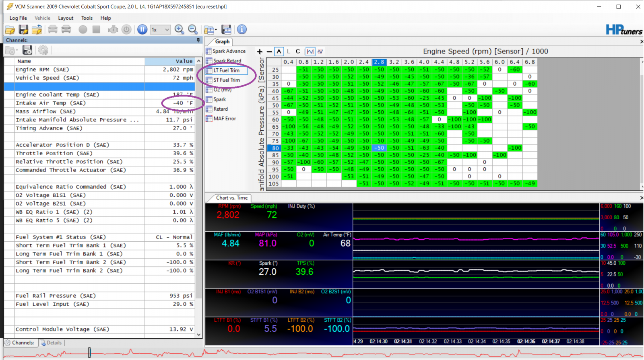
Task: Click the Channels list scrollbar up arrow
Action: pyautogui.click(x=198, y=61)
